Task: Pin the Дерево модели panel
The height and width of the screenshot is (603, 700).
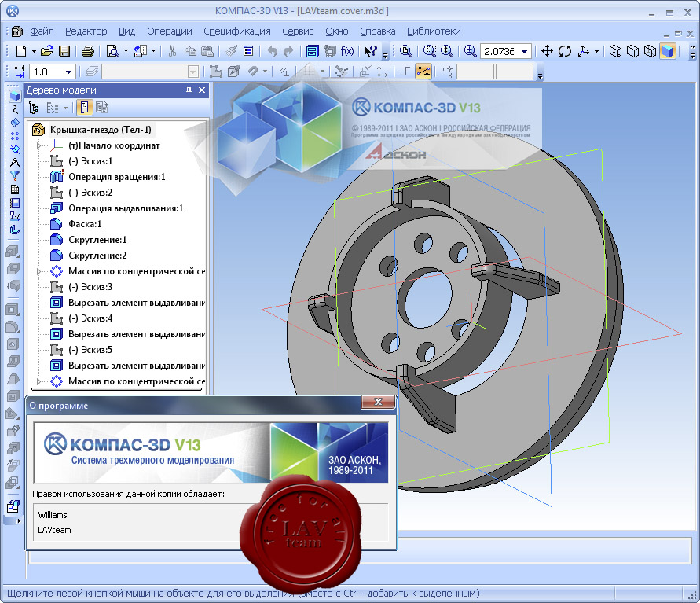Action: (189, 90)
